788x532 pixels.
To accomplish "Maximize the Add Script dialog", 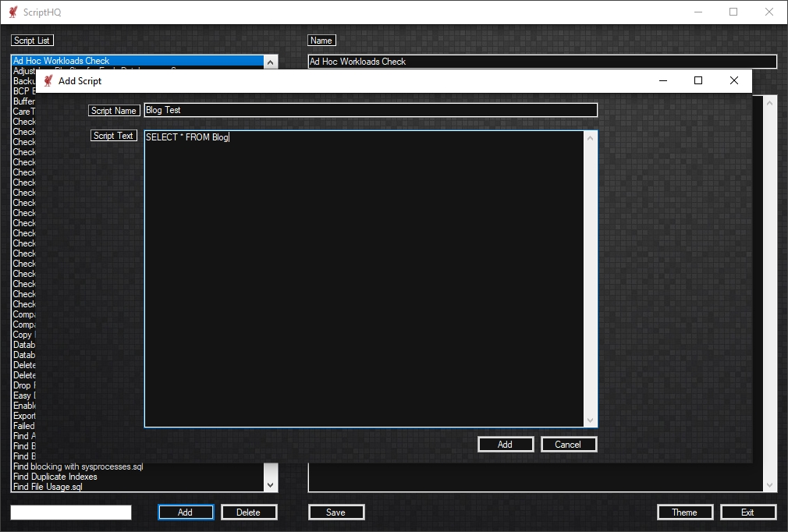I will (x=698, y=81).
